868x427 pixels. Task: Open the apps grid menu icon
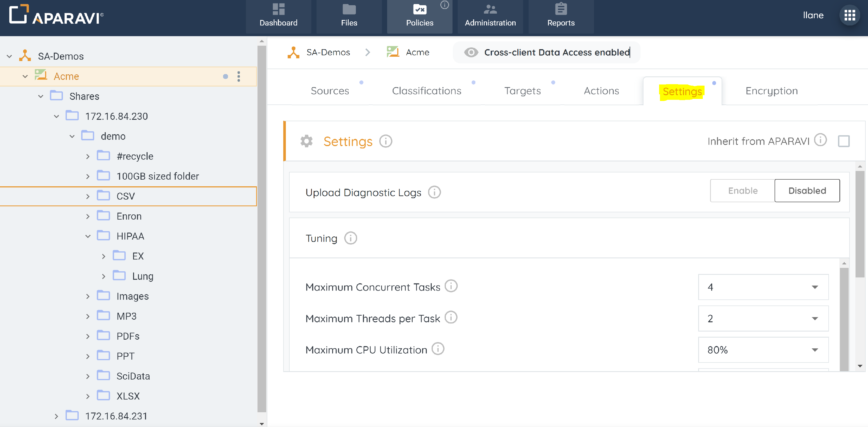[849, 15]
